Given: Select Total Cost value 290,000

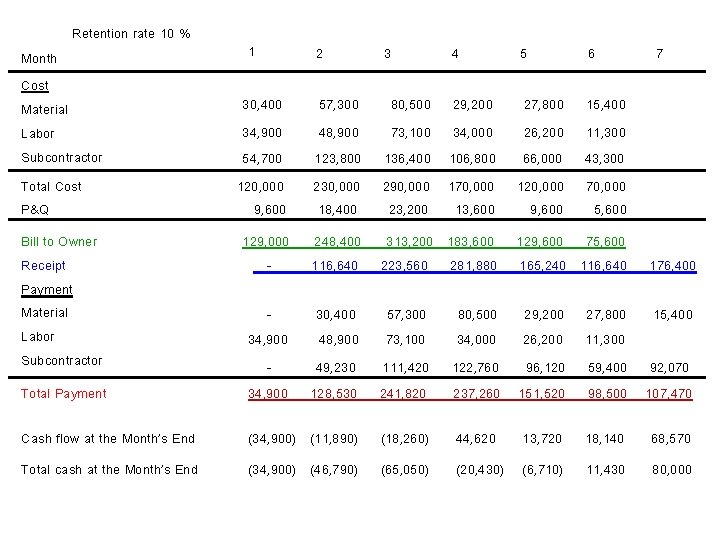Looking at the screenshot, I should point(406,187).
